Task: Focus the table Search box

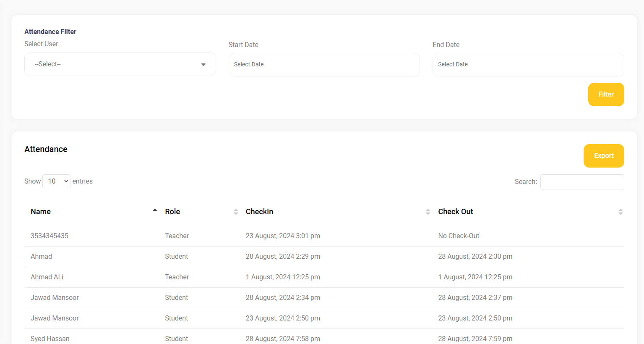Action: 582,182
